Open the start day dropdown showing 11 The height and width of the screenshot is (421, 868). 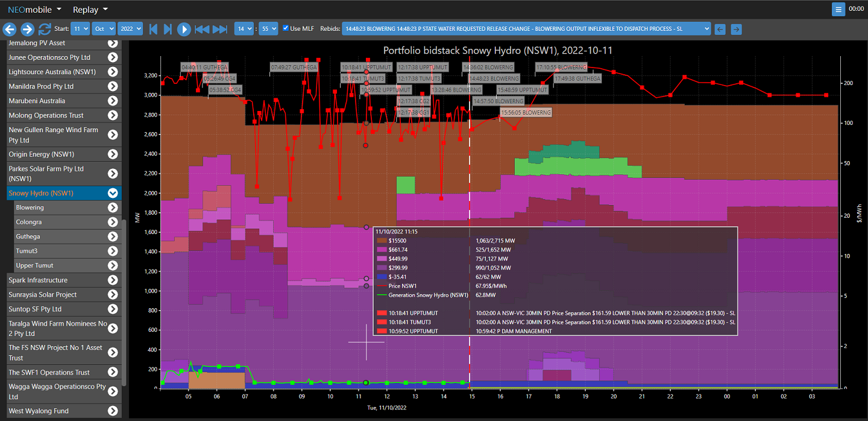tap(80, 29)
